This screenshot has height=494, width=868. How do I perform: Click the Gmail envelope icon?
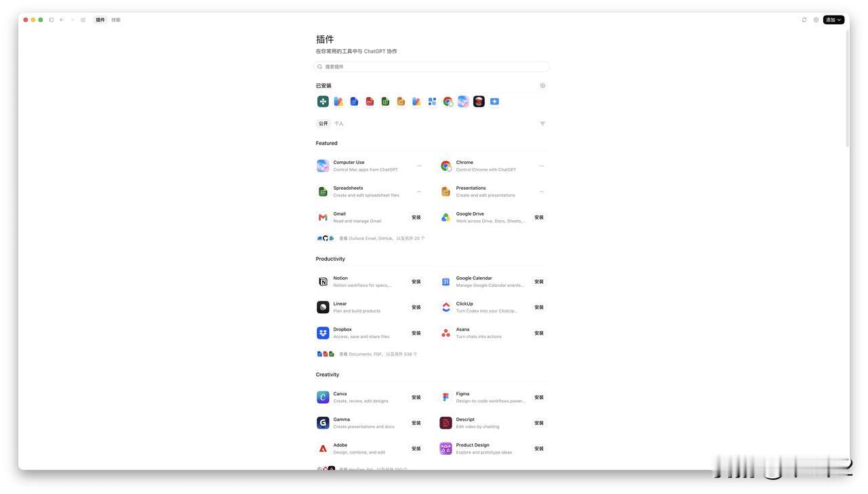pos(323,218)
